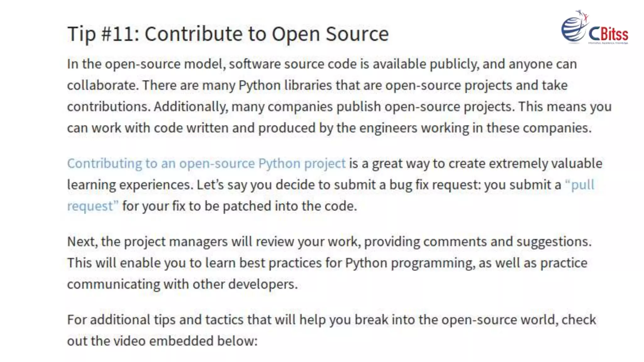Screen dimensions: 644x362
Task: Click the 'Tip #11: Contribute to Open Source' heading
Action: click(228, 34)
